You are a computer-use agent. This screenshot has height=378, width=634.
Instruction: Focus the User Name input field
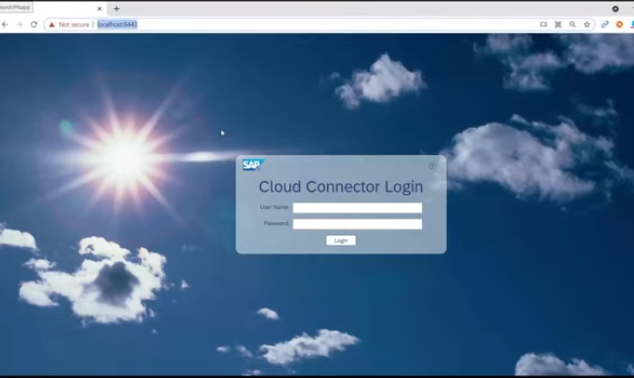tap(357, 208)
